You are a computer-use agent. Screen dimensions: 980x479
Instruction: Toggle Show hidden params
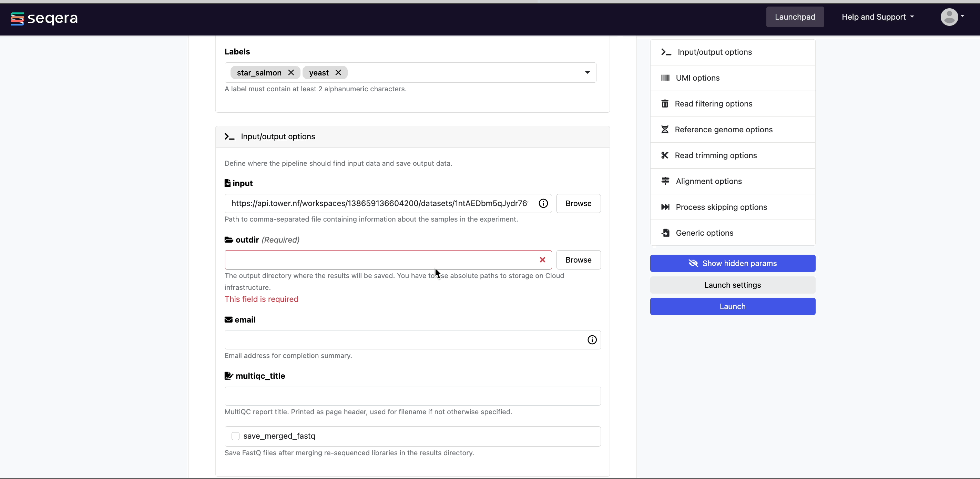tap(732, 263)
